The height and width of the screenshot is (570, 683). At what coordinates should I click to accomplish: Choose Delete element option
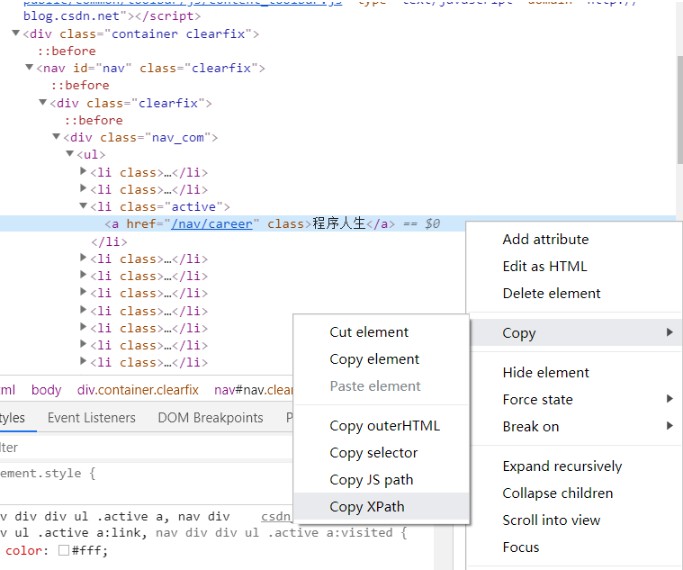(576, 293)
